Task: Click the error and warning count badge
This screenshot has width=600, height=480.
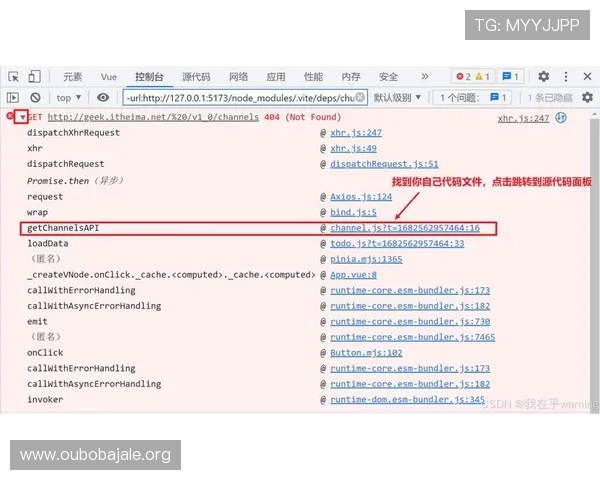Action: coord(472,77)
